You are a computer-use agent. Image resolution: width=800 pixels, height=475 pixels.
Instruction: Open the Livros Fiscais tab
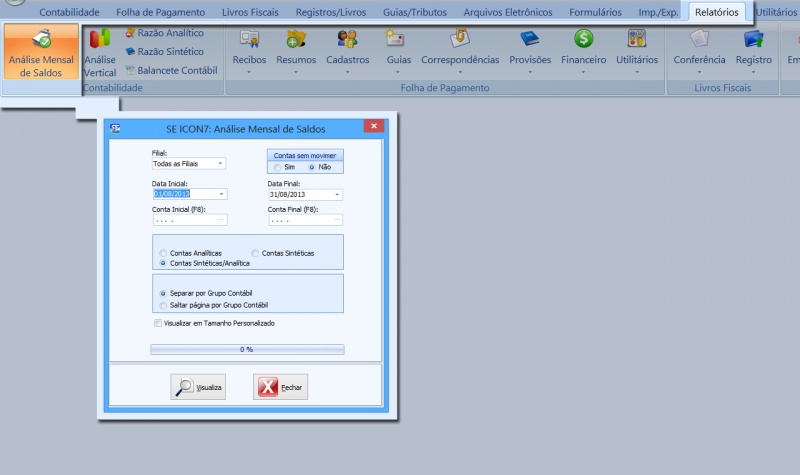click(x=250, y=13)
